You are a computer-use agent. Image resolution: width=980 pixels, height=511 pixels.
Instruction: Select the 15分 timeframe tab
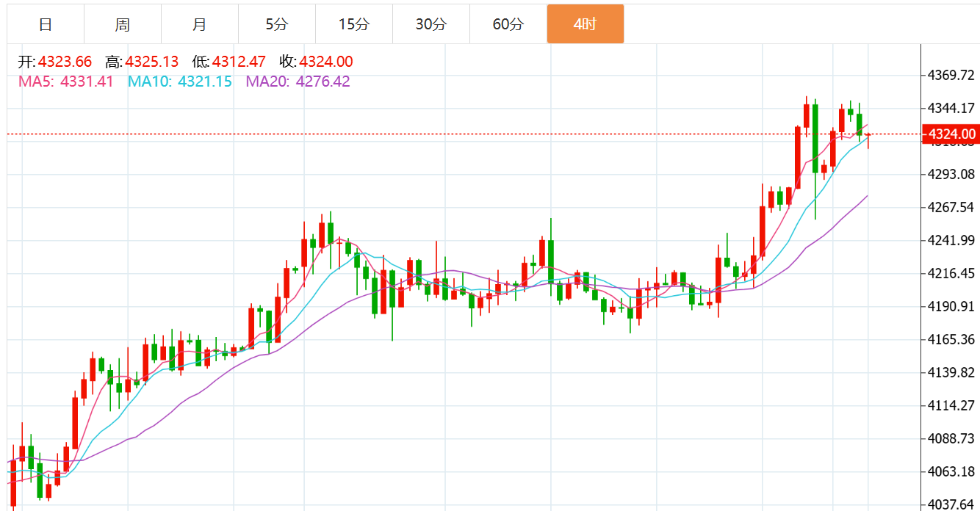coord(354,24)
